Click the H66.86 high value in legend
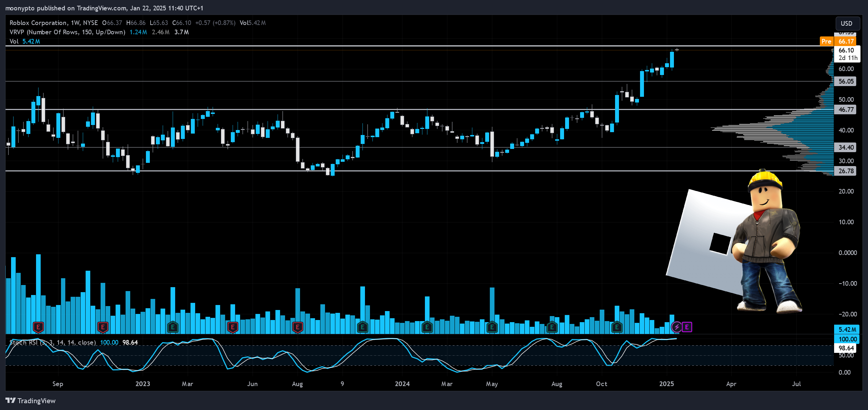Image resolution: width=868 pixels, height=410 pixels. (x=136, y=23)
